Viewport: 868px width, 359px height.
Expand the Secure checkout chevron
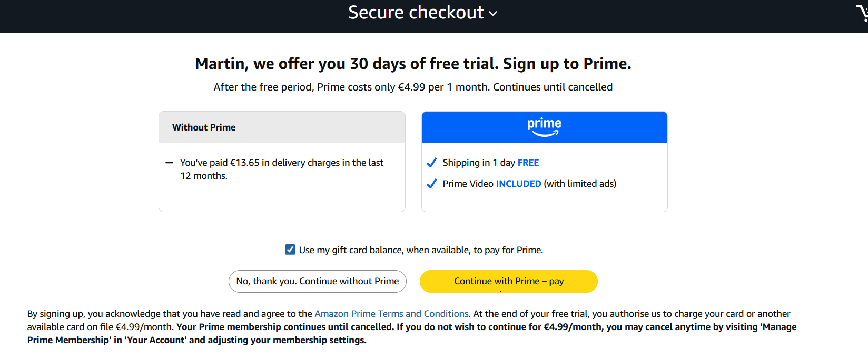[x=493, y=14]
